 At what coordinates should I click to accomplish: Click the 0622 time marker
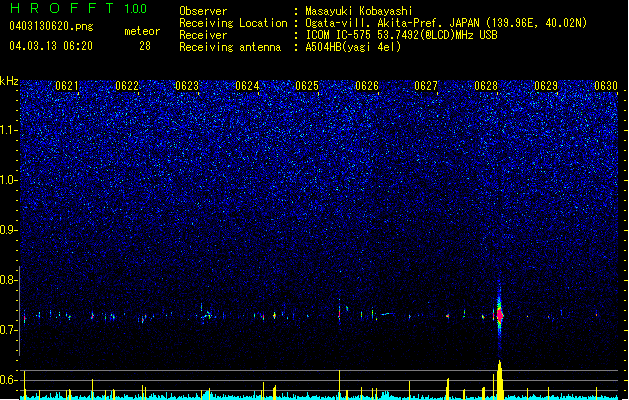(x=127, y=85)
